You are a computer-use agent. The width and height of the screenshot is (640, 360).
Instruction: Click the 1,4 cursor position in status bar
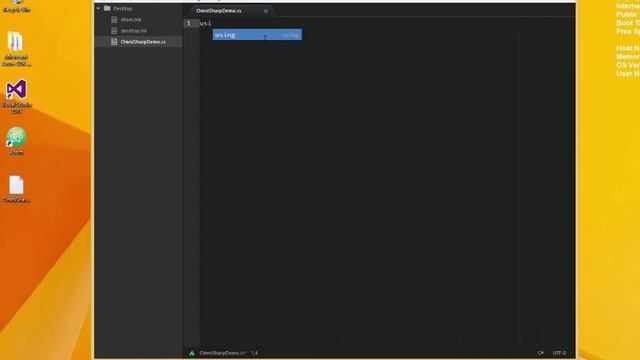[255, 353]
